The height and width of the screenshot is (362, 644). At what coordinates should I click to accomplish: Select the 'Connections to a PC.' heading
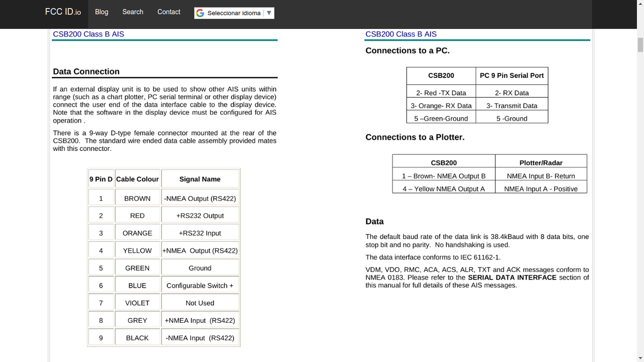coord(408,50)
